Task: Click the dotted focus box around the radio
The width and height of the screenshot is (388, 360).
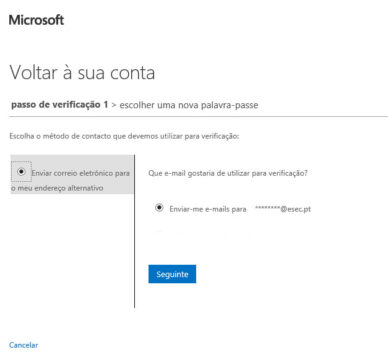Action: pos(21,172)
